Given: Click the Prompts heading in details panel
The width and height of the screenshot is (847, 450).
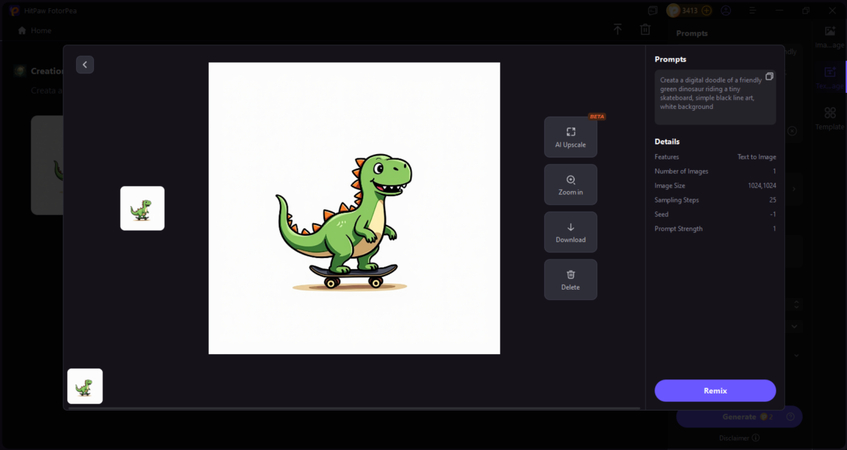Looking at the screenshot, I should [670, 59].
